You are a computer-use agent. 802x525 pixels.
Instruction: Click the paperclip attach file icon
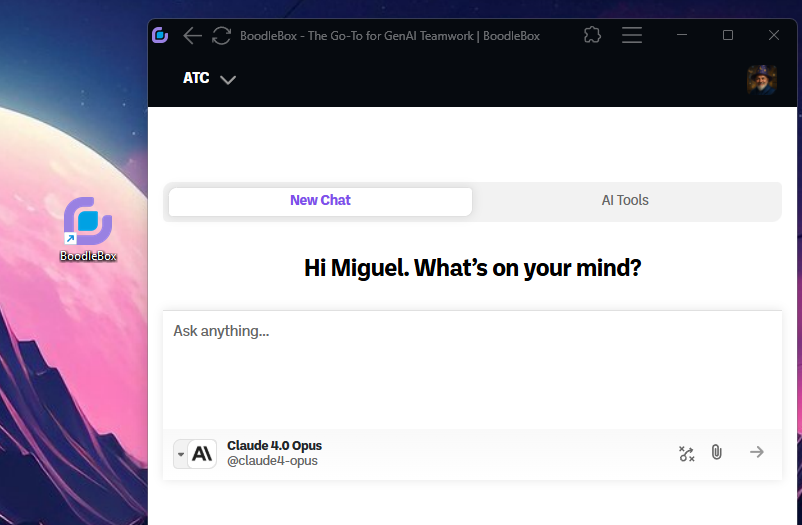pyautogui.click(x=716, y=453)
